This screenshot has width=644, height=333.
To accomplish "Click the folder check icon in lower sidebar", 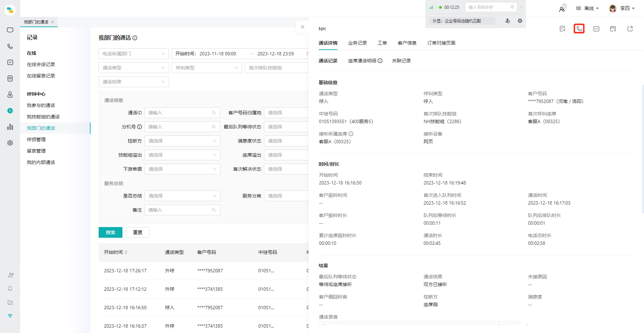I will tap(10, 302).
